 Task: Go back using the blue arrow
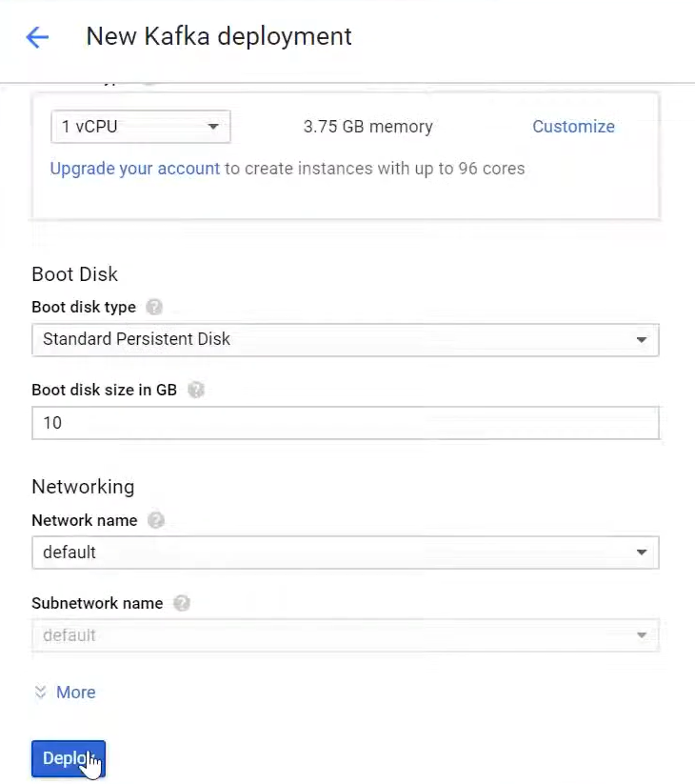click(37, 37)
